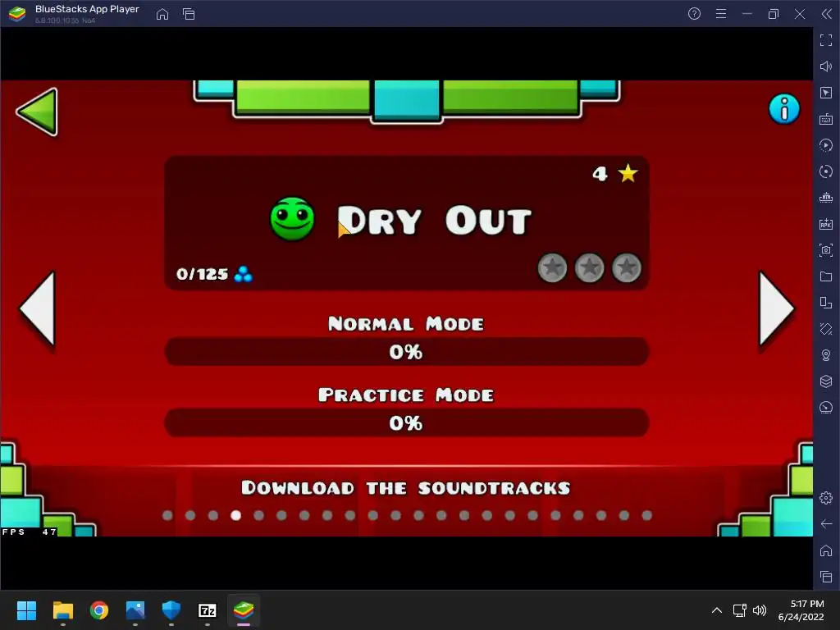Click the leftmost grey secret coin

[x=552, y=267]
